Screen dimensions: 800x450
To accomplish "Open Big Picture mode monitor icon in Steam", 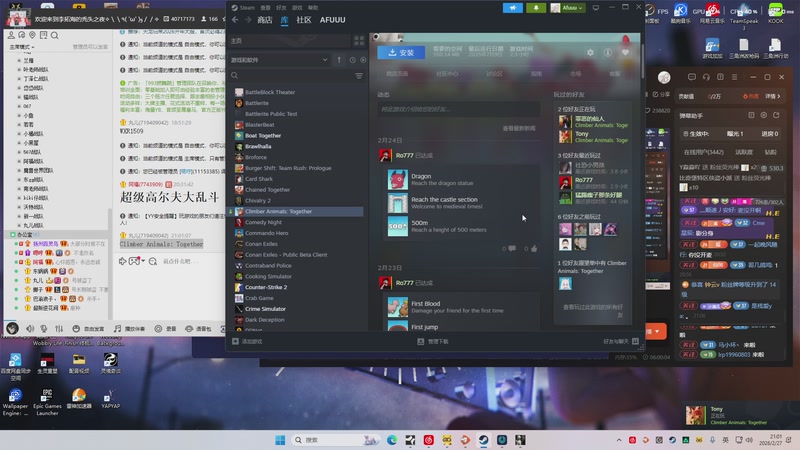I will [x=595, y=8].
